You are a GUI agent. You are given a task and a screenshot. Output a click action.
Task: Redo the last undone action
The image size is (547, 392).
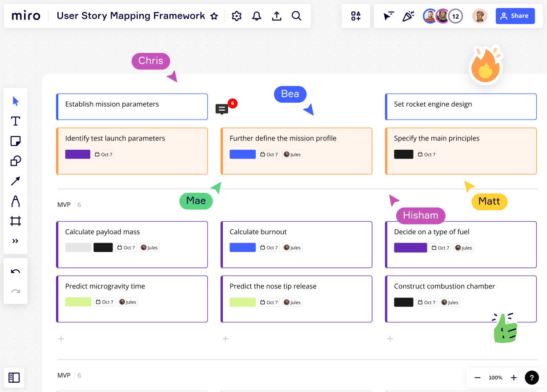[15, 291]
